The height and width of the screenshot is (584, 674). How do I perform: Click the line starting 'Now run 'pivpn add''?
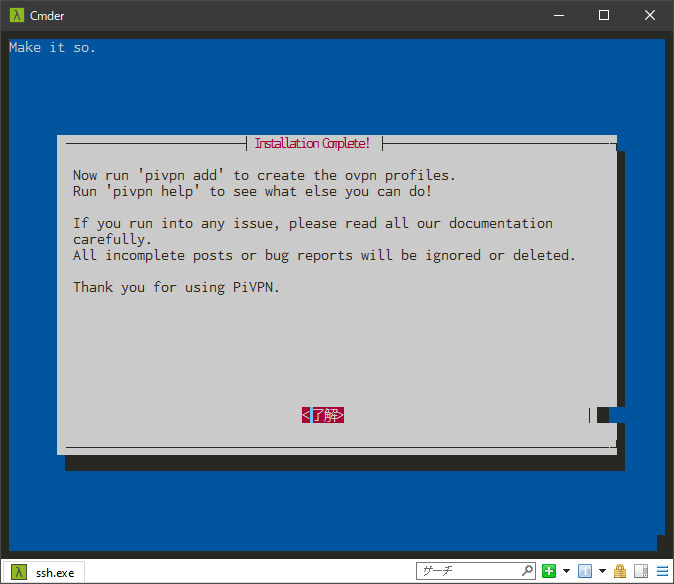(x=264, y=175)
